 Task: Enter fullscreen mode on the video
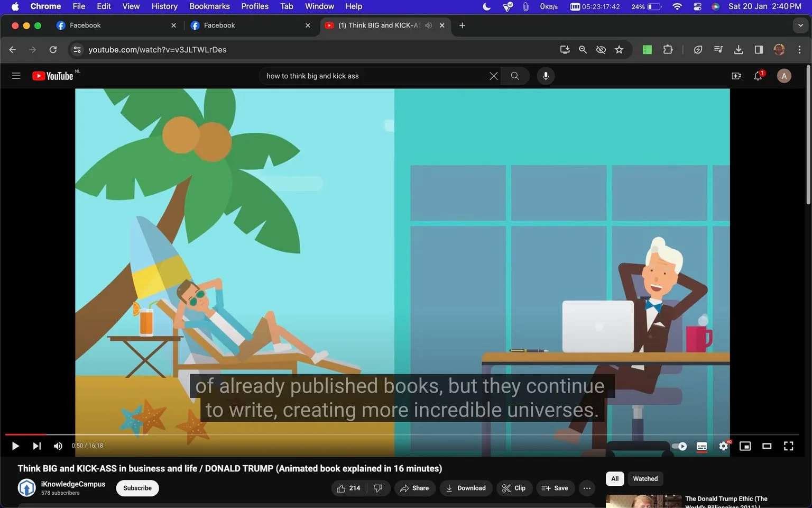coord(788,446)
